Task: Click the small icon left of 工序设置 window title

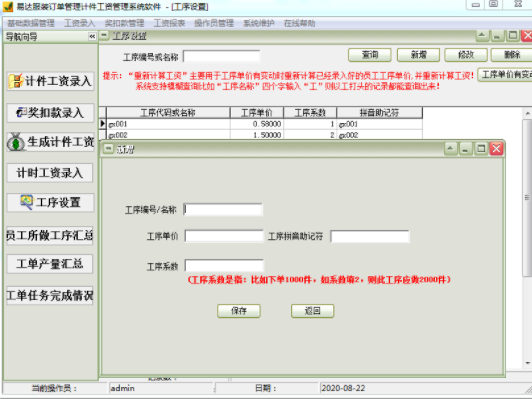Action: click(x=104, y=35)
